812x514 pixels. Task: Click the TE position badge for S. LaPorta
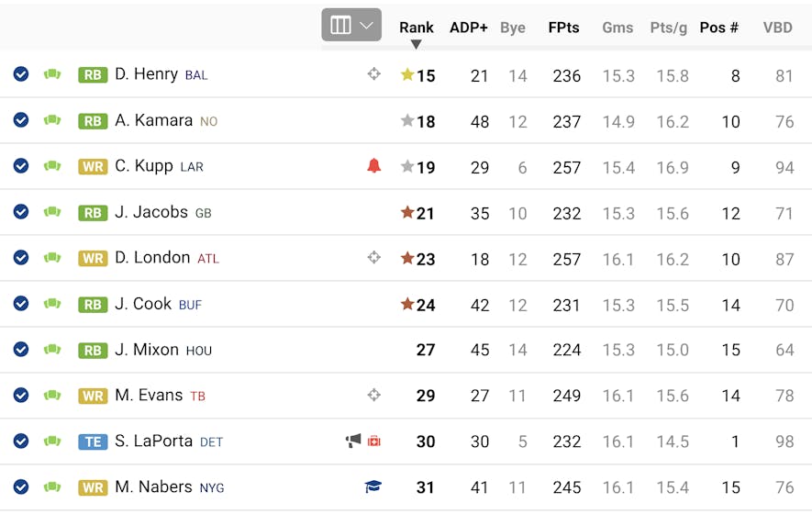(x=93, y=441)
